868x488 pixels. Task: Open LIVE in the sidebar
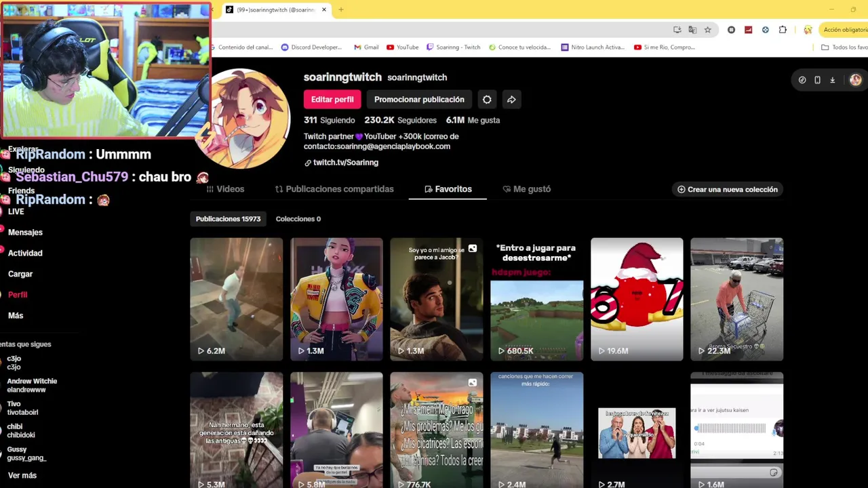coord(16,211)
